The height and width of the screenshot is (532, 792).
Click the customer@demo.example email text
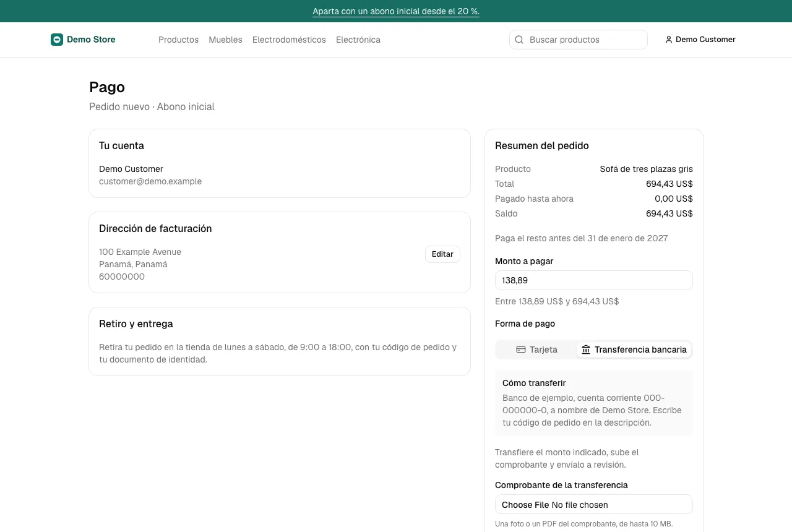click(150, 181)
